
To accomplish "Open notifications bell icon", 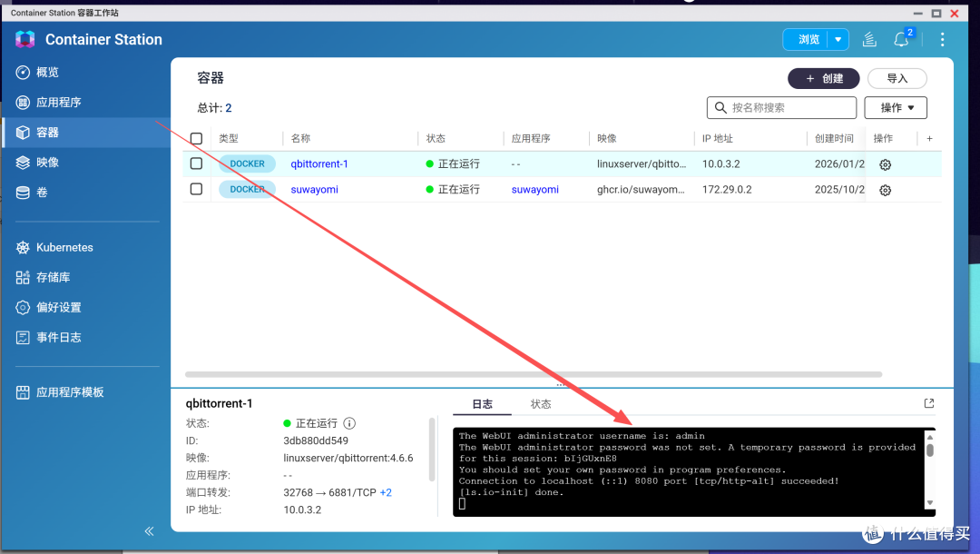I will (x=901, y=39).
